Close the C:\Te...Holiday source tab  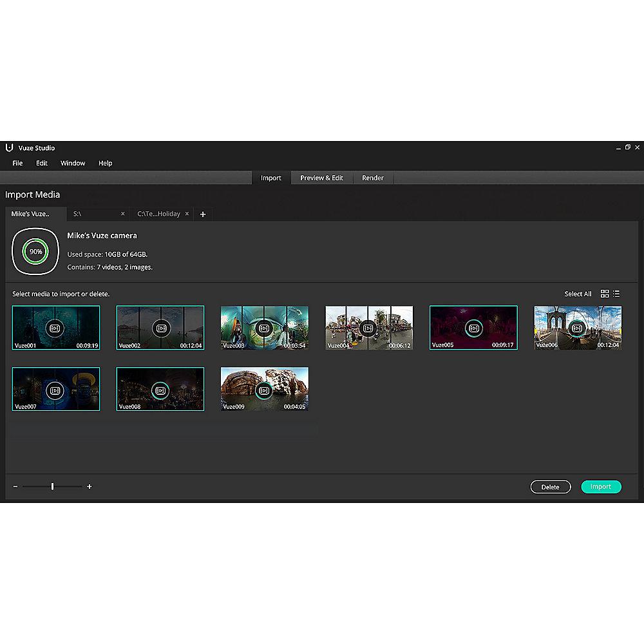(x=187, y=214)
